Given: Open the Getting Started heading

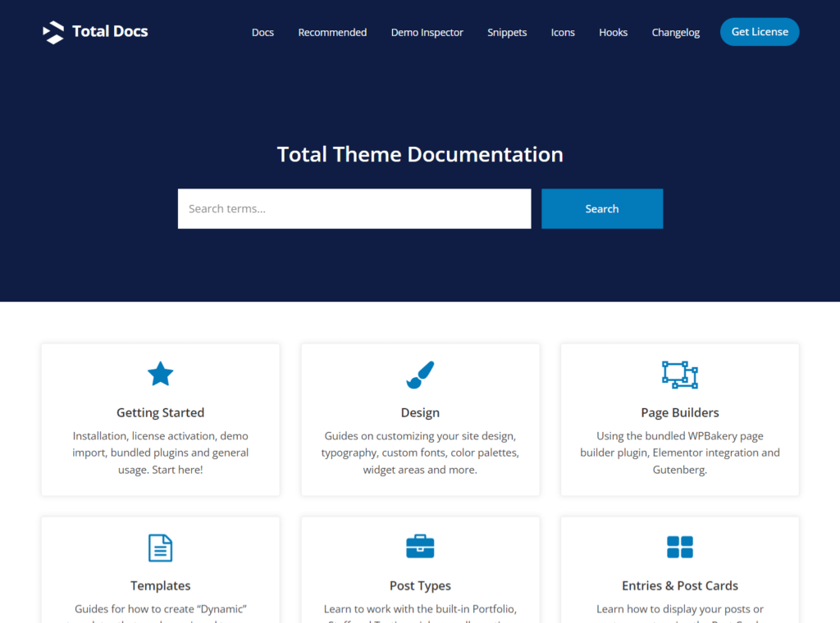Looking at the screenshot, I should pyautogui.click(x=160, y=412).
